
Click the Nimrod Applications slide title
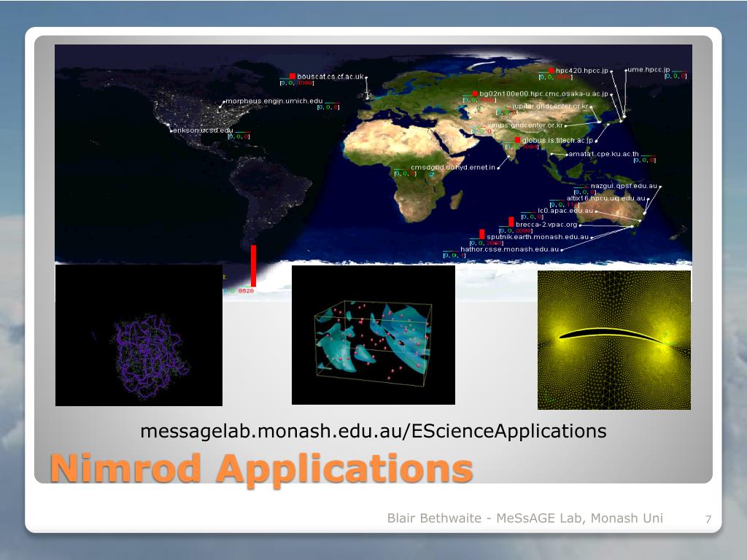pos(262,469)
